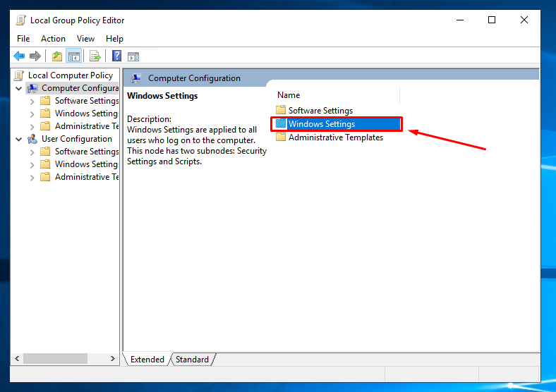Click the Up one level folder icon
Screen dimensions: 556x392
56,56
